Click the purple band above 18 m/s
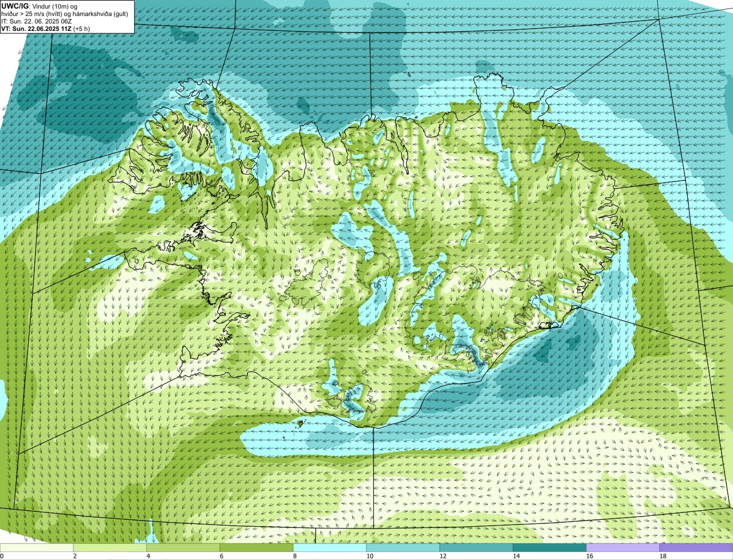The image size is (733, 560). click(x=696, y=547)
